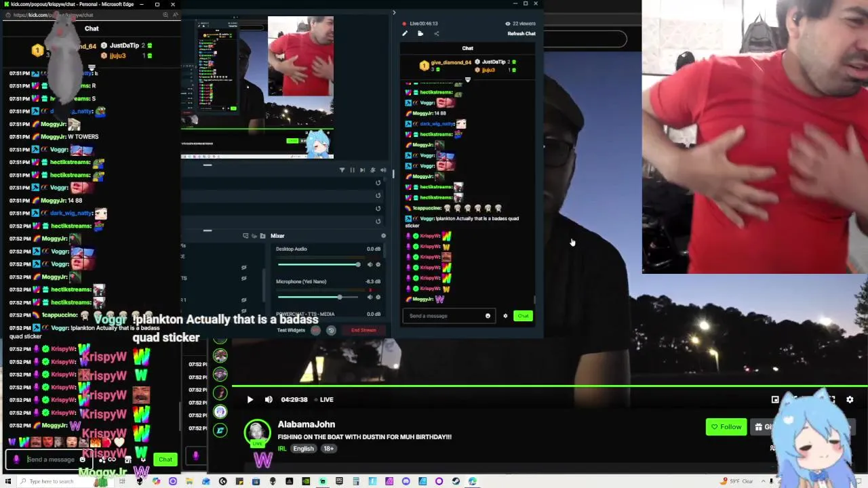Replay the fourth event in the list

pyautogui.click(x=378, y=221)
